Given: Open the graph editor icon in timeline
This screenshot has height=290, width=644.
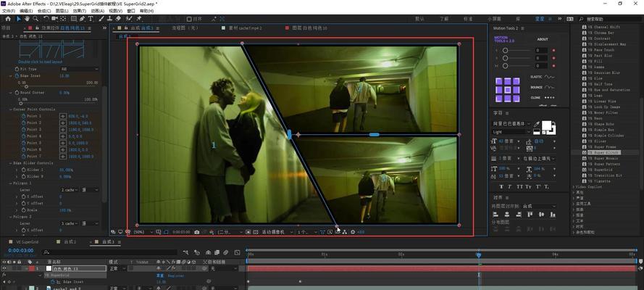Looking at the screenshot, I should point(237,252).
